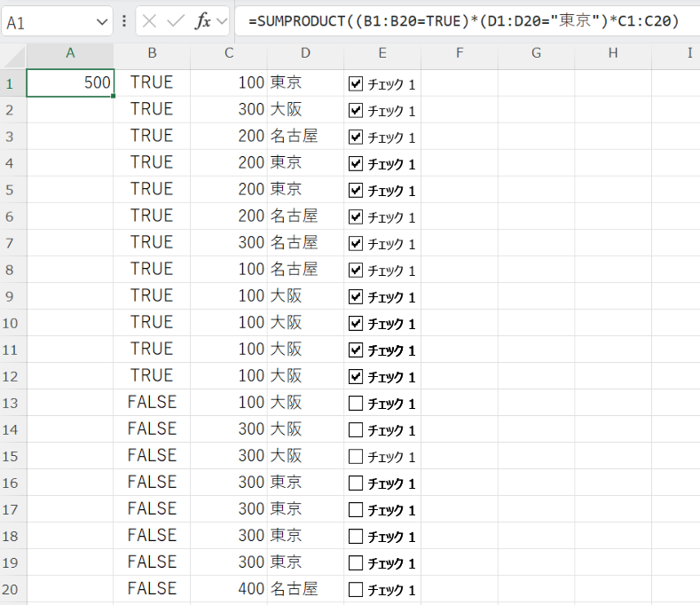Screen dimensions: 700x605
Task: Click the Insert Function fx icon
Action: coord(203,22)
